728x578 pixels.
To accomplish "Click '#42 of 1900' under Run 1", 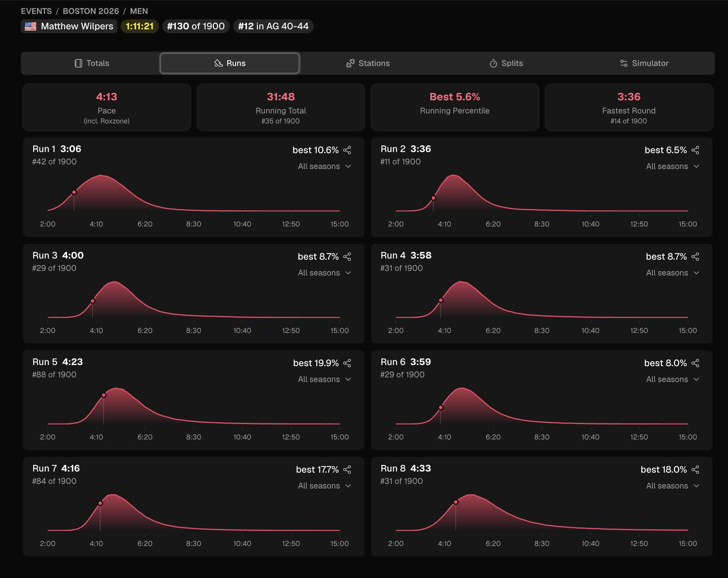I will pyautogui.click(x=54, y=162).
